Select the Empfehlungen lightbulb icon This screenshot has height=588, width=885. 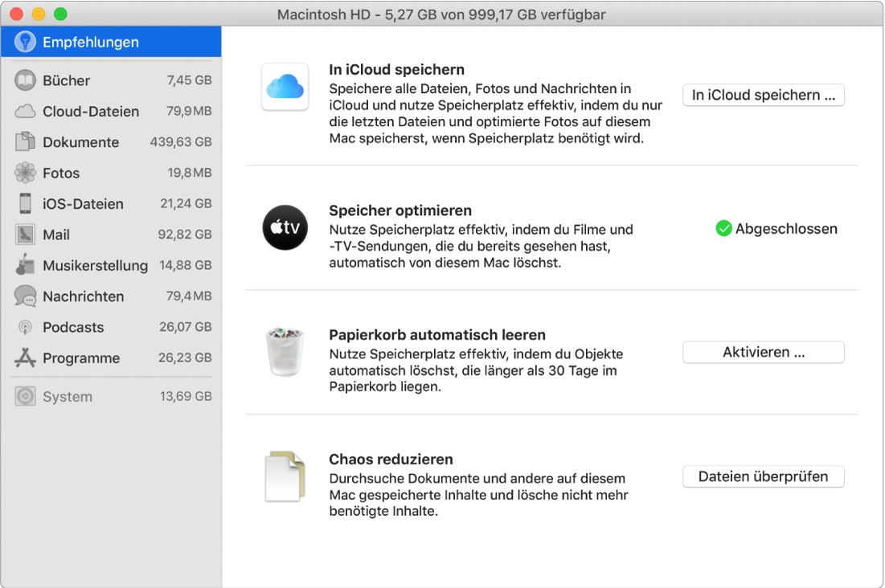tap(25, 41)
